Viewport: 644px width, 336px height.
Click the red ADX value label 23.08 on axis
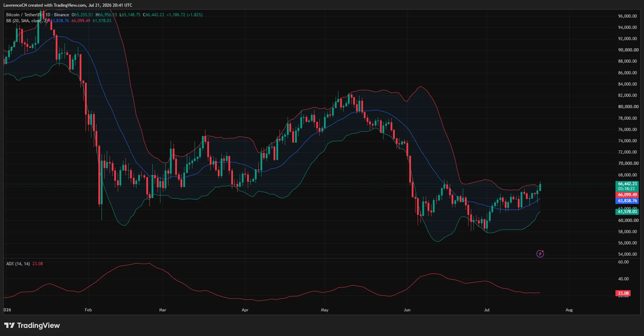click(x=623, y=293)
